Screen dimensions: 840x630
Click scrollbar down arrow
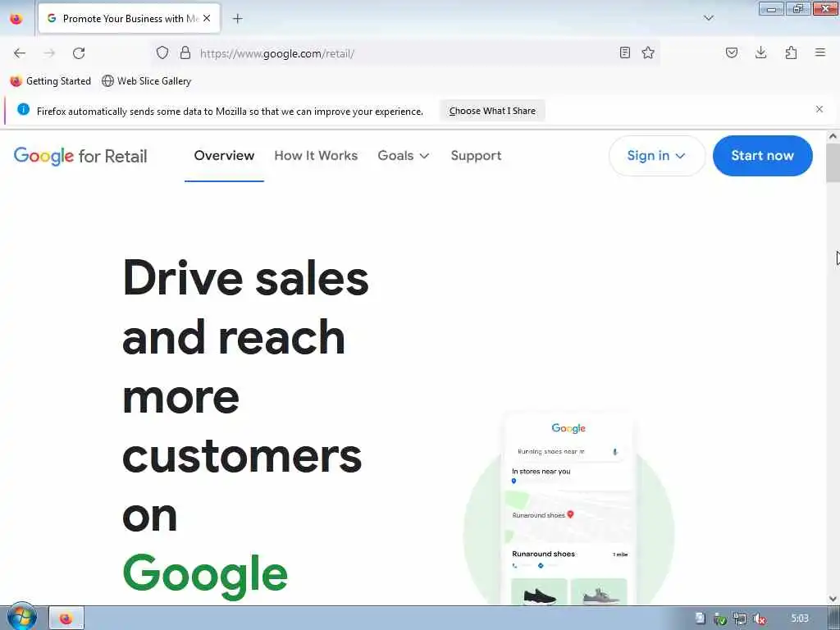(833, 599)
